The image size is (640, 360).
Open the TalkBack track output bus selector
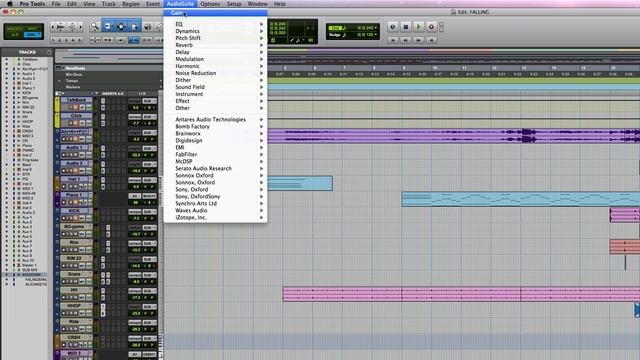point(149,101)
